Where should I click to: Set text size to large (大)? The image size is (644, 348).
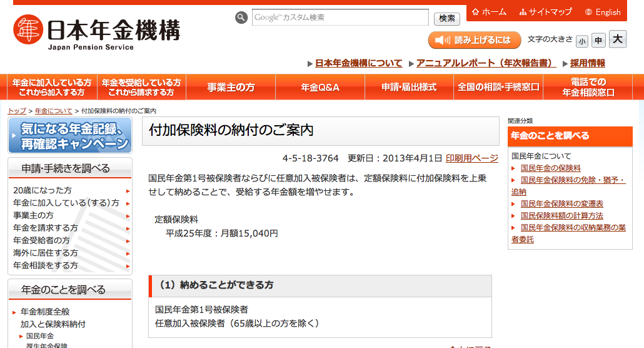[618, 39]
